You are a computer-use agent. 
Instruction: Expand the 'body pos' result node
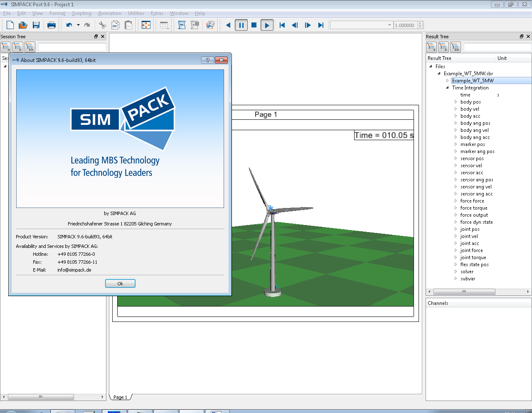[456, 102]
